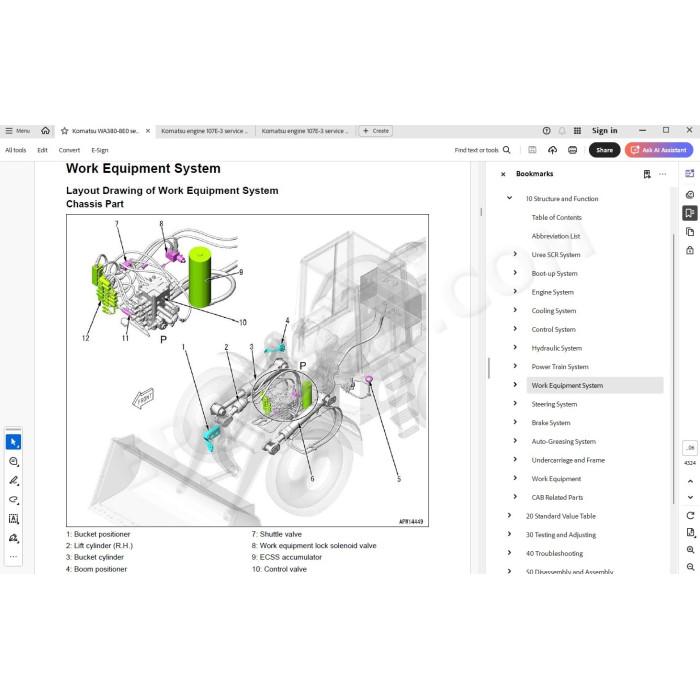
Task: Select the arrow selection tool
Action: tap(13, 442)
